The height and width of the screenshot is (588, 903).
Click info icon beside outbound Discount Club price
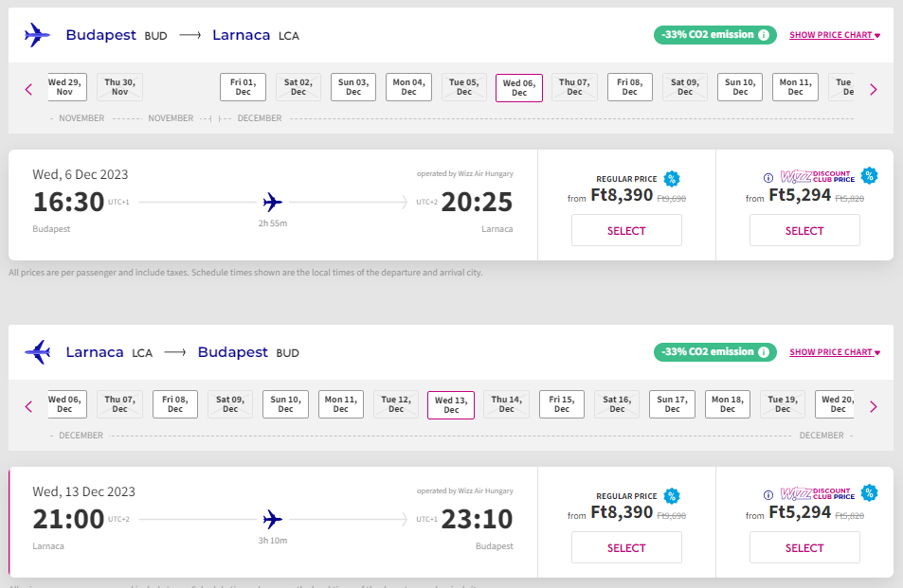pyautogui.click(x=768, y=177)
